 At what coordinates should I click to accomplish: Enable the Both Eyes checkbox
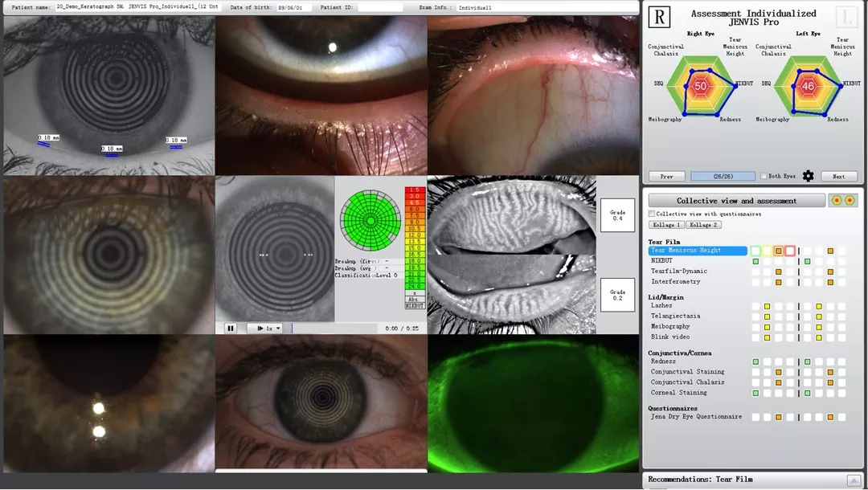tap(764, 176)
